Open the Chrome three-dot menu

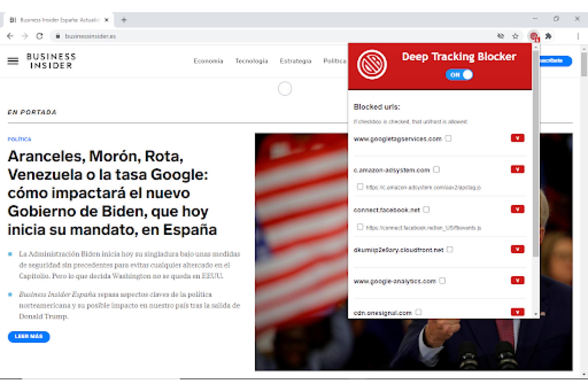578,36
